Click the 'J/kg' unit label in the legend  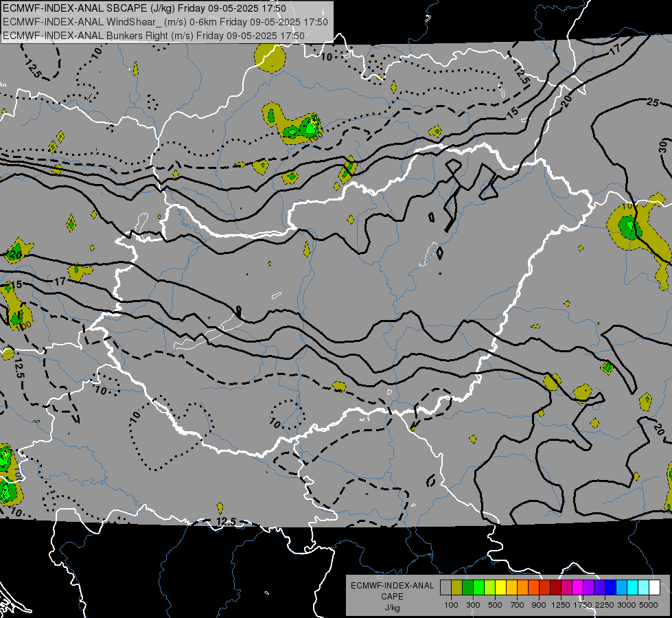392,608
